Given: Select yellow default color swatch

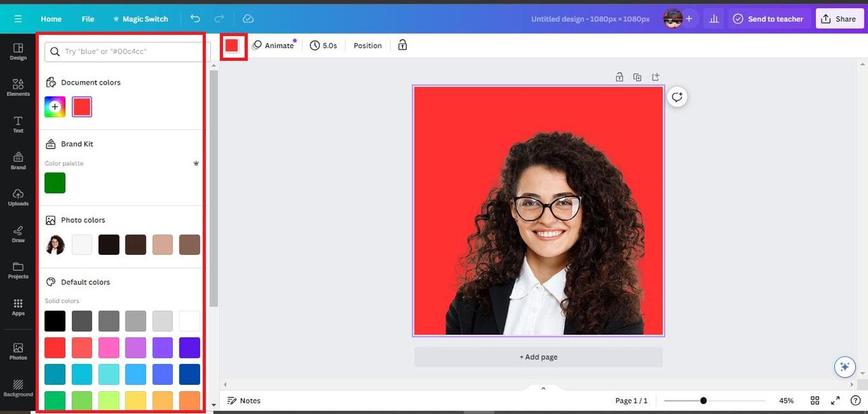Looking at the screenshot, I should (x=136, y=401).
